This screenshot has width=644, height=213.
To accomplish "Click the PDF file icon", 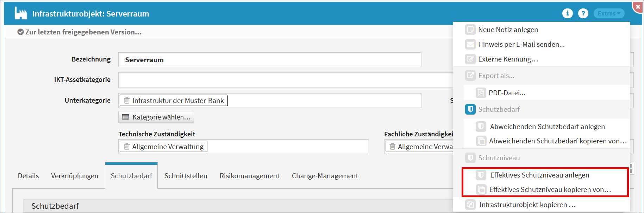I will [481, 93].
